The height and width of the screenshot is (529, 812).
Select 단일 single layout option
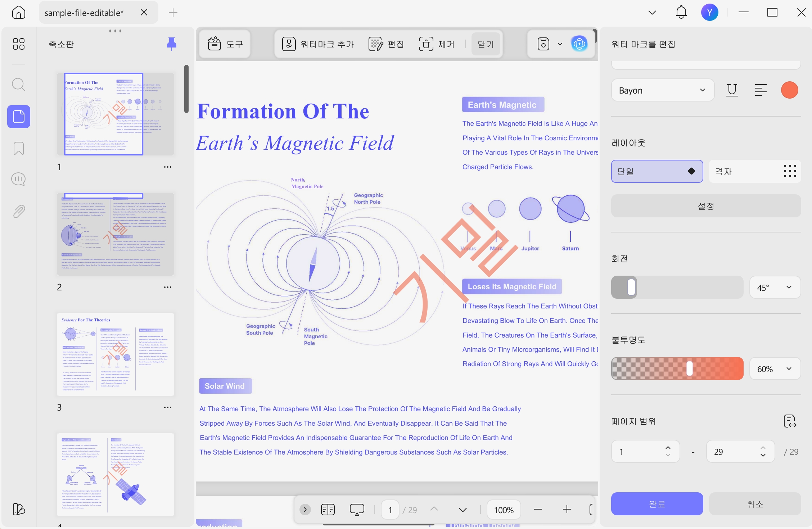click(657, 171)
